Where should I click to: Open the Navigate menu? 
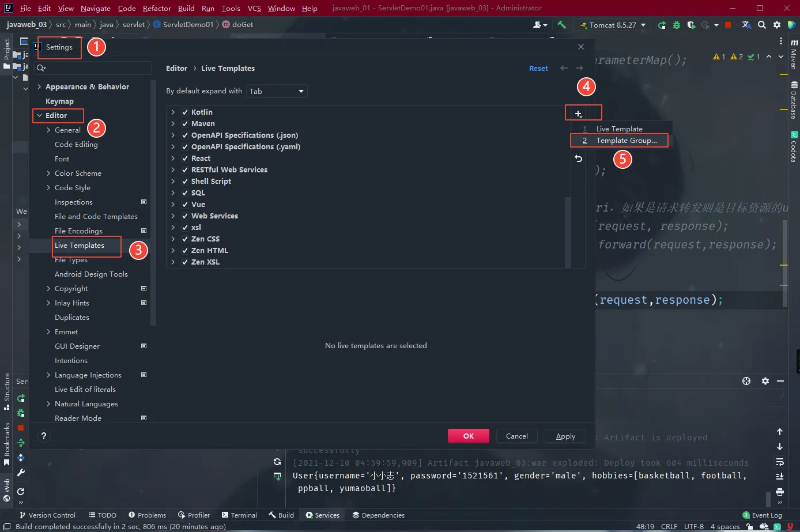coord(96,8)
